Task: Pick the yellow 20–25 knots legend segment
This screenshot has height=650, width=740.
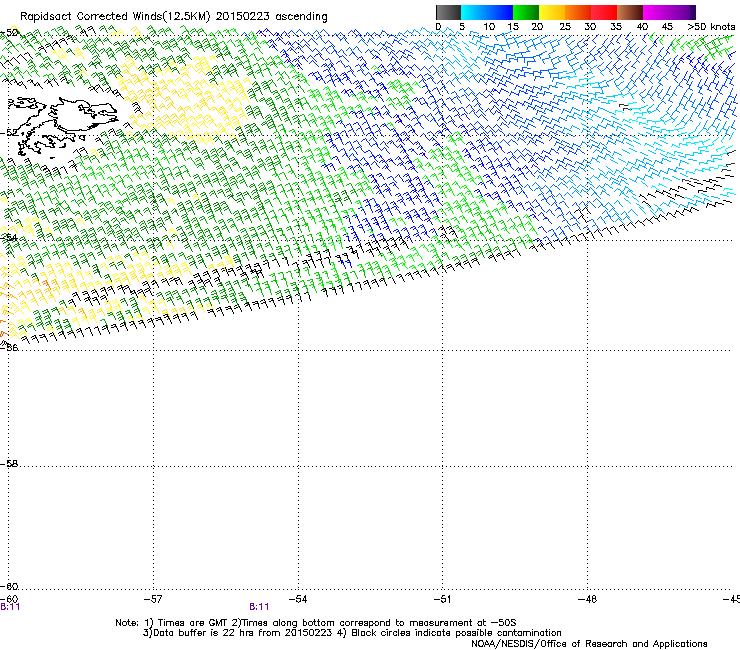Action: pyautogui.click(x=552, y=12)
